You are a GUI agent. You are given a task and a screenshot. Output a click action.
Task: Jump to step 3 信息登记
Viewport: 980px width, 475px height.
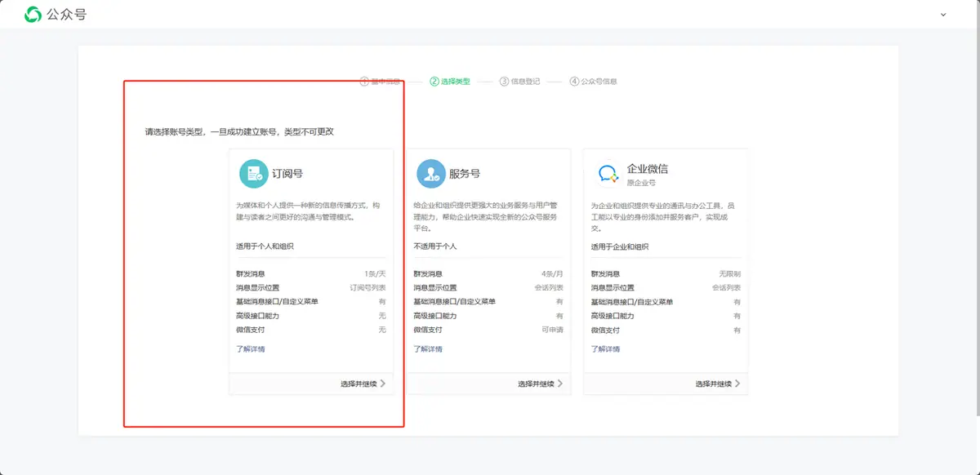[519, 82]
